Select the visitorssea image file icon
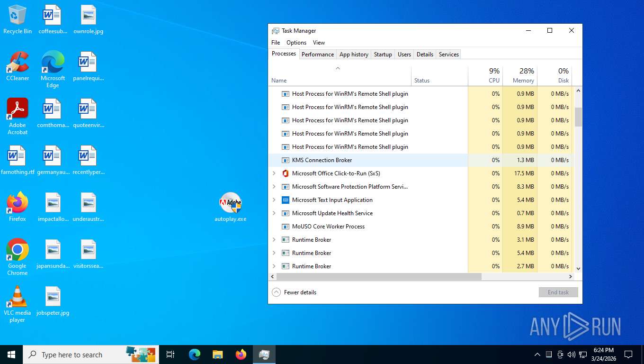The height and width of the screenshot is (364, 644). click(x=88, y=254)
